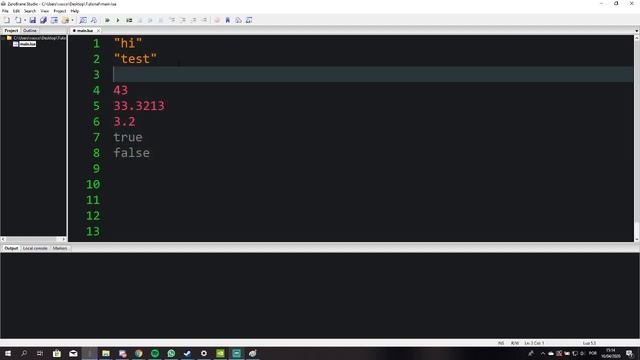Collapse the project folder tree node
Viewport: 640px width, 360px height.
[3, 38]
